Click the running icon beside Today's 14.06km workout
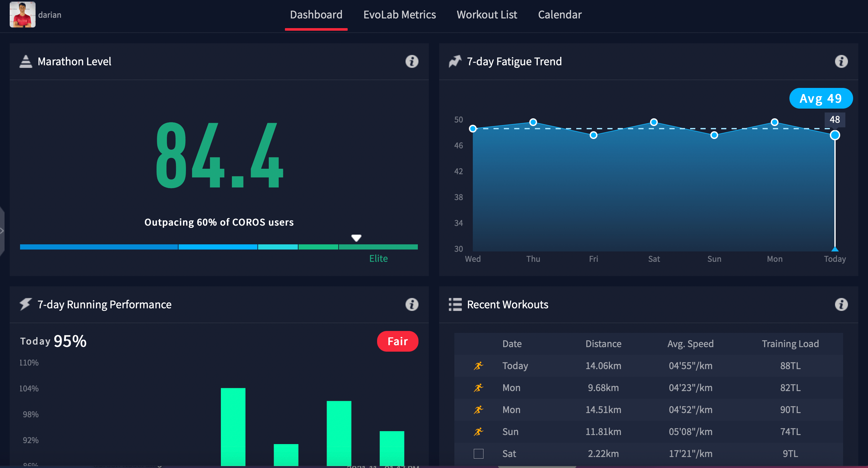The image size is (868, 468). pos(479,366)
